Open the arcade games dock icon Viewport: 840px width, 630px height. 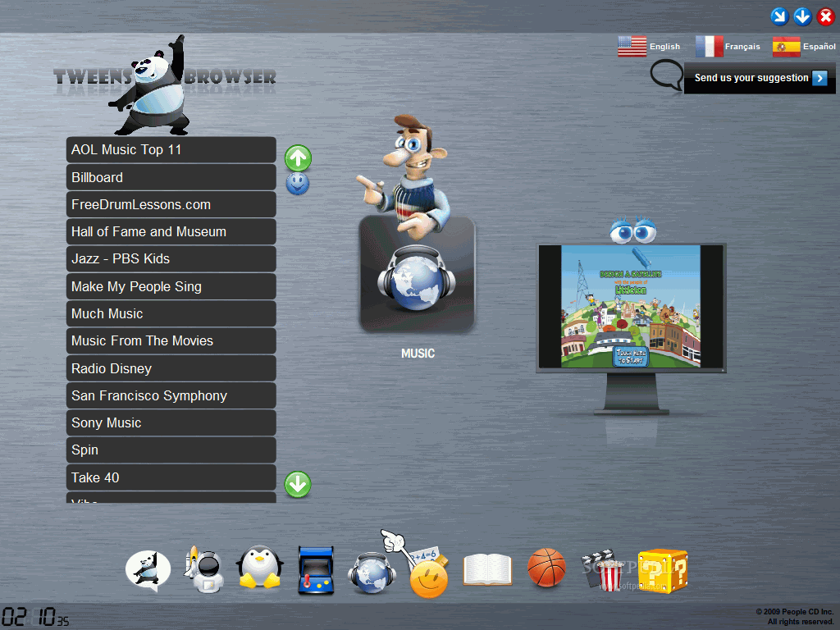pos(316,571)
